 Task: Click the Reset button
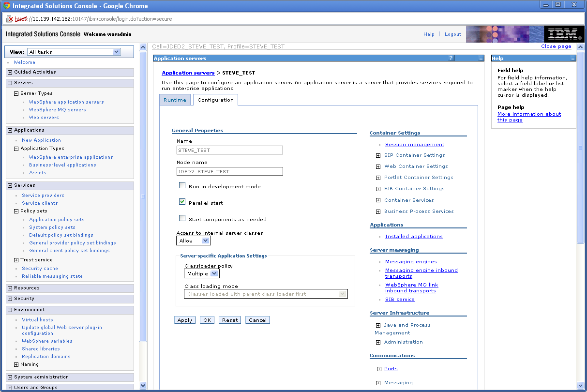230,320
